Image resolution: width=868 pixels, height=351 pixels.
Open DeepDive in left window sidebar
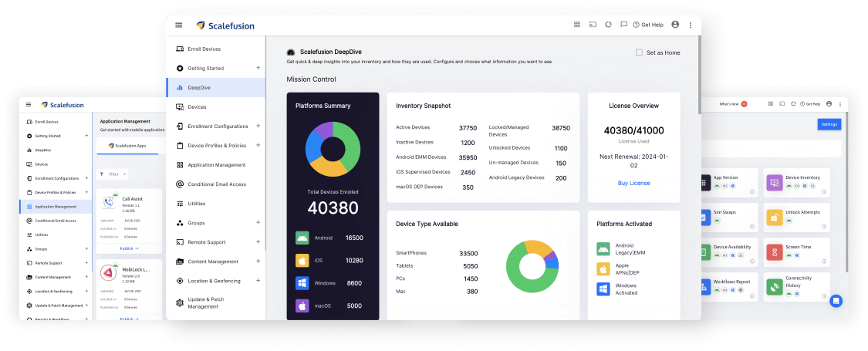pos(56,150)
